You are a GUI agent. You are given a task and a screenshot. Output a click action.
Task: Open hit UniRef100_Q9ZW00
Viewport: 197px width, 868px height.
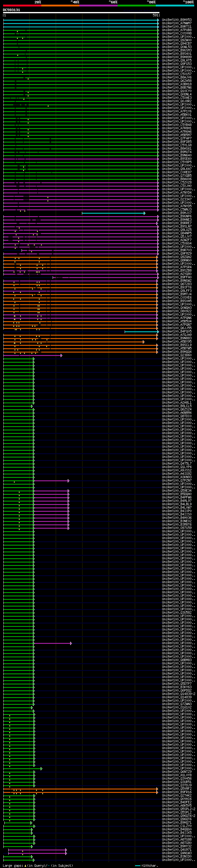177,40
